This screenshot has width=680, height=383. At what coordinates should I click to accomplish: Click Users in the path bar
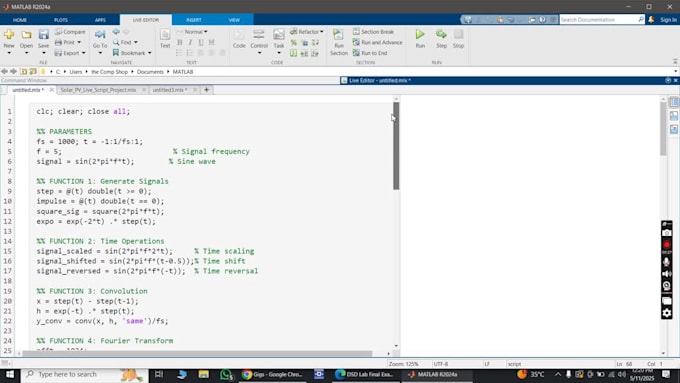coord(75,72)
